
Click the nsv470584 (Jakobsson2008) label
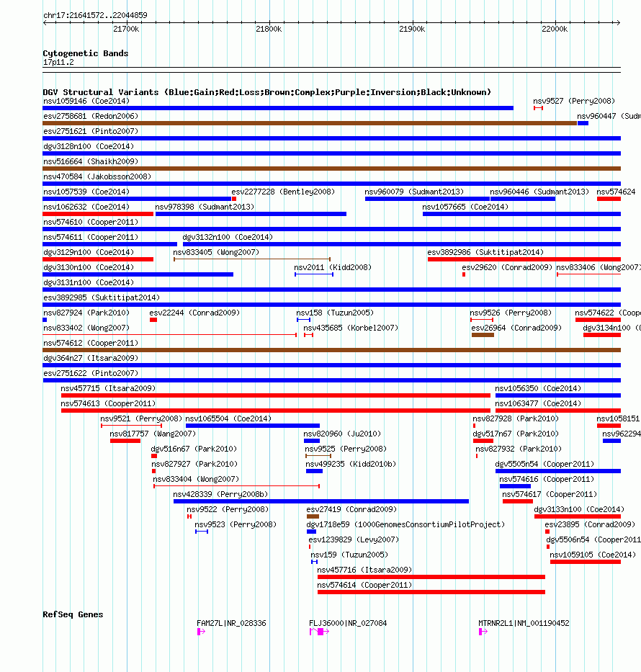[97, 176]
